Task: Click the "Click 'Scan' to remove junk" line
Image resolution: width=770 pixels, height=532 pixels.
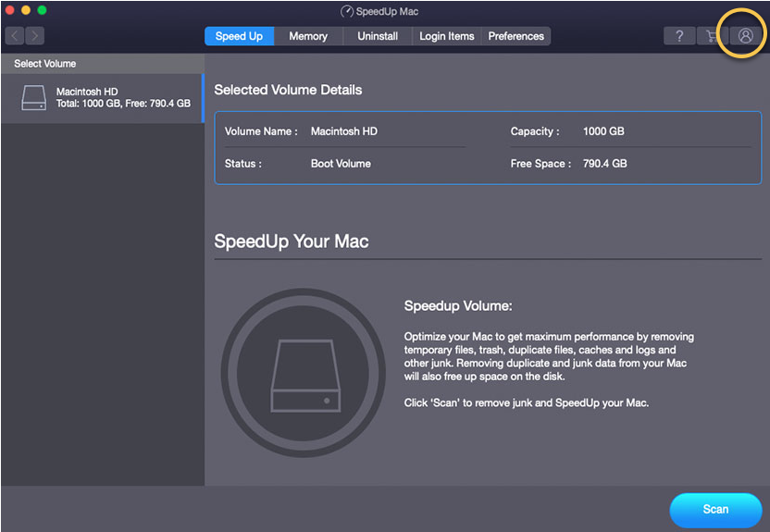Action: point(526,402)
